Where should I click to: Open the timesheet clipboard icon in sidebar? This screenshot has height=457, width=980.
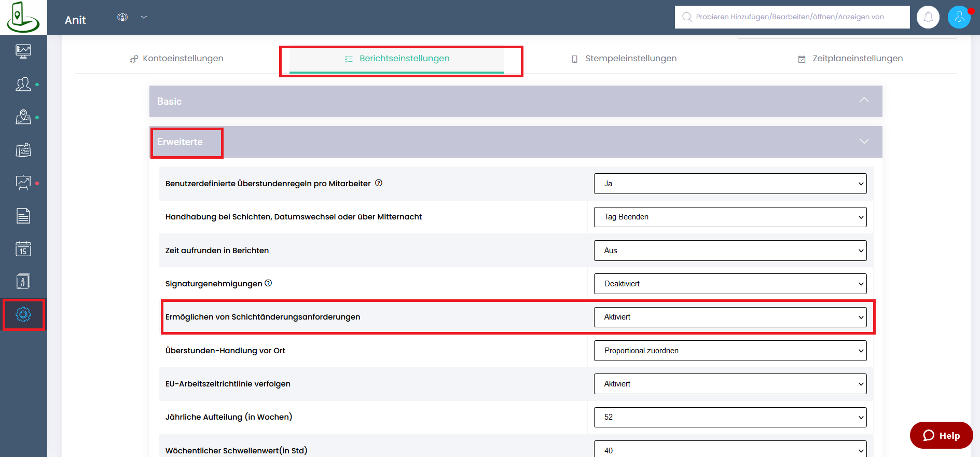pyautogui.click(x=23, y=150)
